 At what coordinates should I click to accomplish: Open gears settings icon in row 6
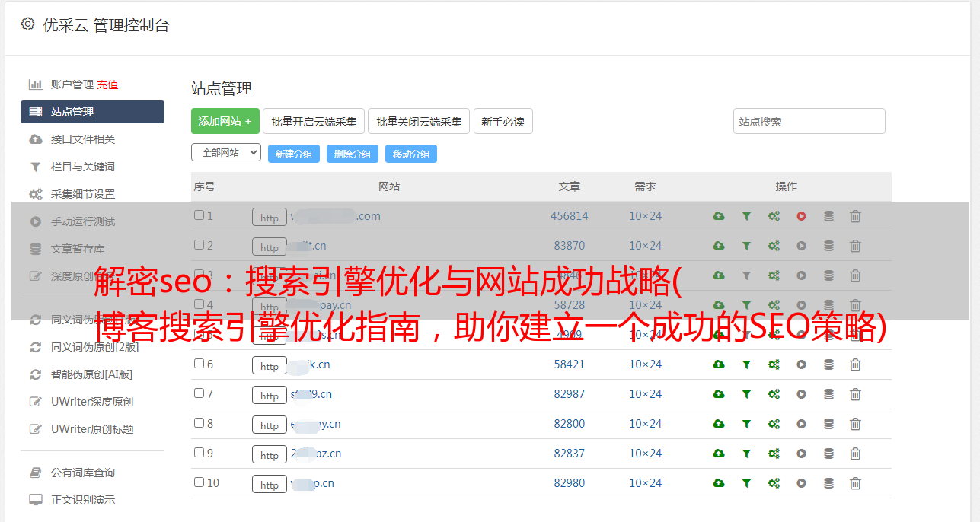pyautogui.click(x=774, y=364)
